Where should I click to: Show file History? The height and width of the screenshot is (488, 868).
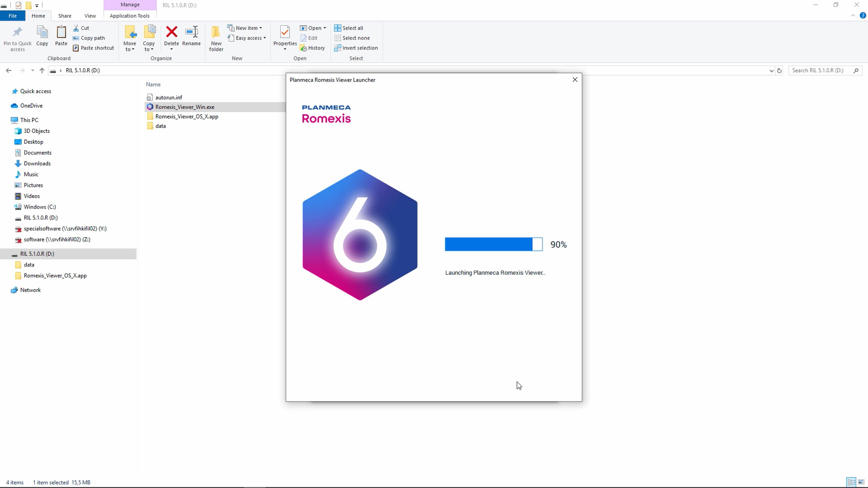(312, 48)
